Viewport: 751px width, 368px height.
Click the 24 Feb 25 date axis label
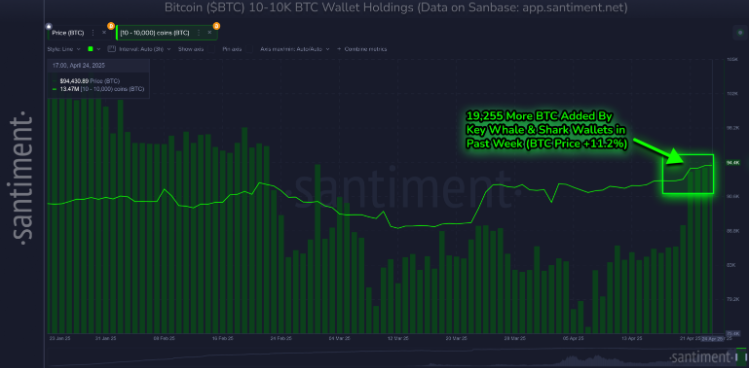click(x=281, y=338)
